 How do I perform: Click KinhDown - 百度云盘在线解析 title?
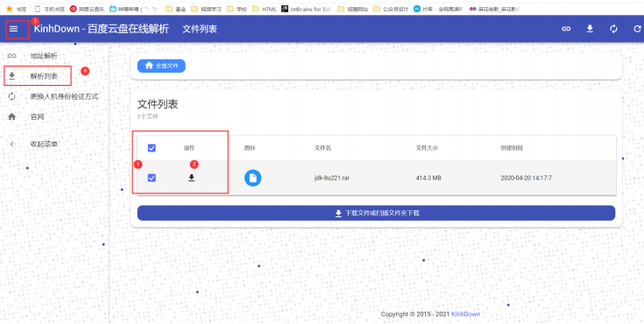101,29
